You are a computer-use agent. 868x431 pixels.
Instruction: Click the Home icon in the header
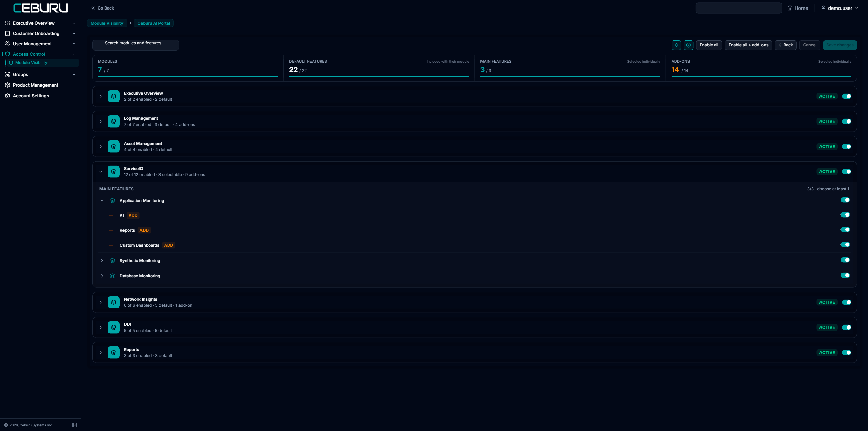[790, 8]
